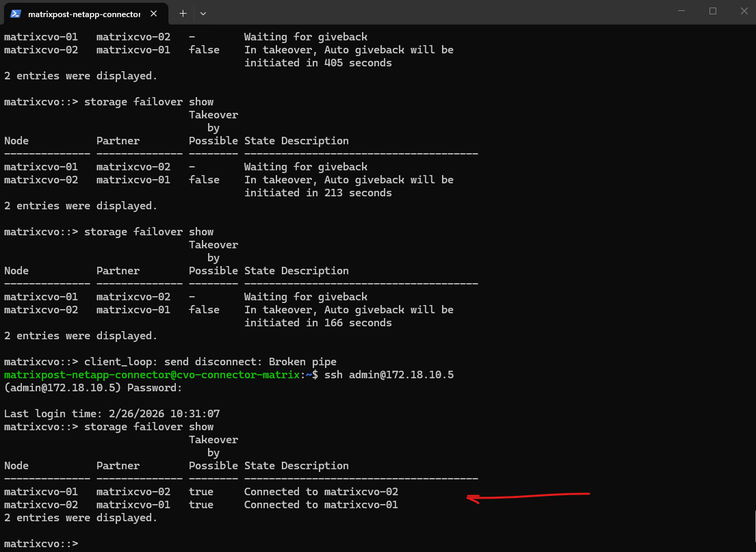This screenshot has width=756, height=552.
Task: Click the 'initiated in 405 seconds' text
Action: coord(317,63)
